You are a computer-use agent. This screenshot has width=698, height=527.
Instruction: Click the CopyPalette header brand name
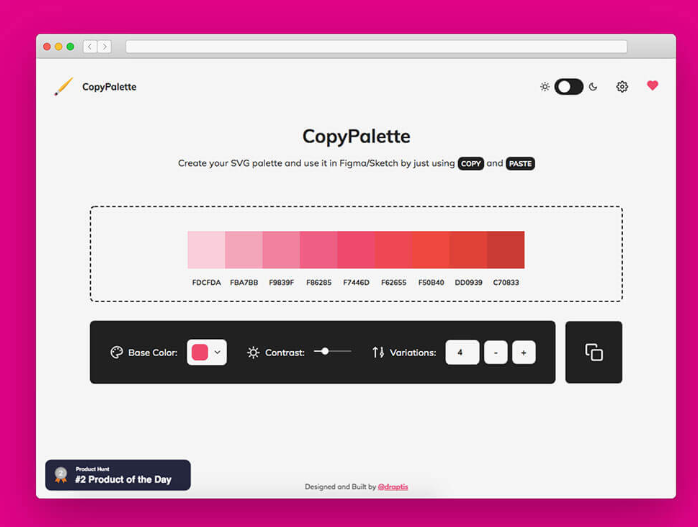(x=109, y=87)
